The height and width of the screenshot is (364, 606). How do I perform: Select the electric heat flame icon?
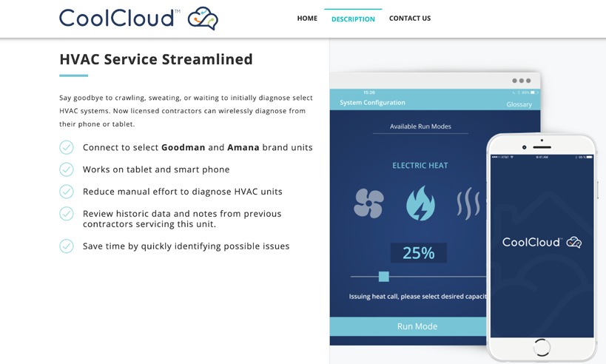[420, 203]
